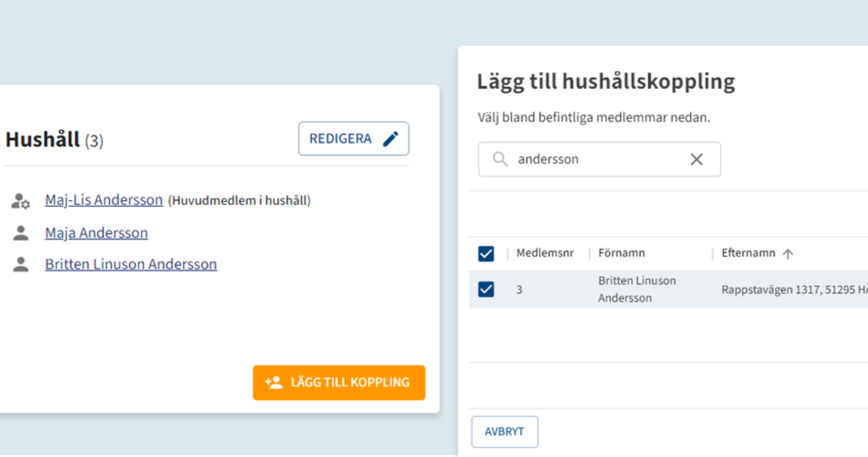Click the main member icon beside Maj-Lis Andersson
868x457 pixels.
click(x=20, y=201)
